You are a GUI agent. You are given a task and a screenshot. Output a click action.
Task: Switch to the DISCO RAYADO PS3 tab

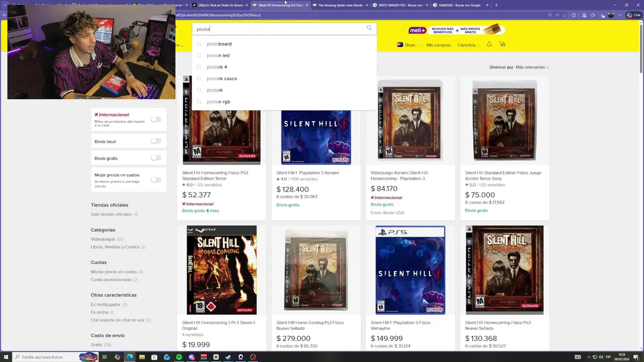click(x=400, y=5)
